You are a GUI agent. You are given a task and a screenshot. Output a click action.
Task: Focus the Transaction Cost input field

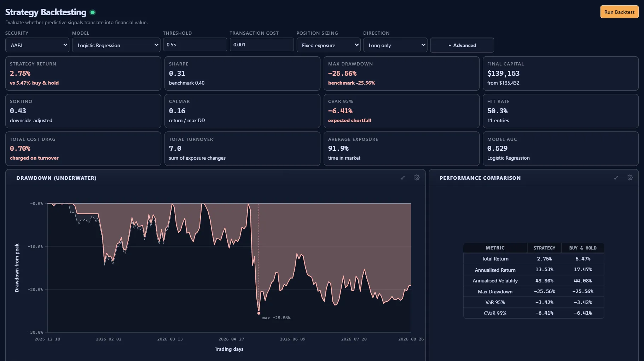click(262, 45)
